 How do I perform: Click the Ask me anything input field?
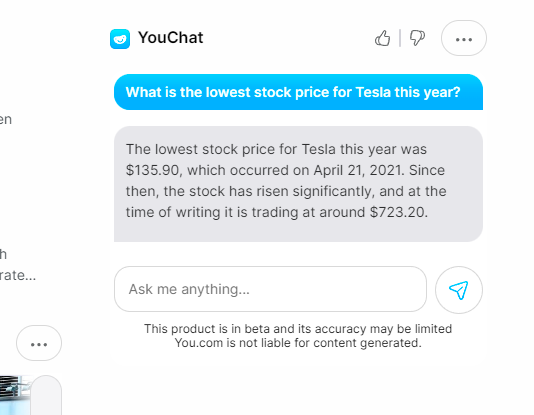tap(270, 289)
